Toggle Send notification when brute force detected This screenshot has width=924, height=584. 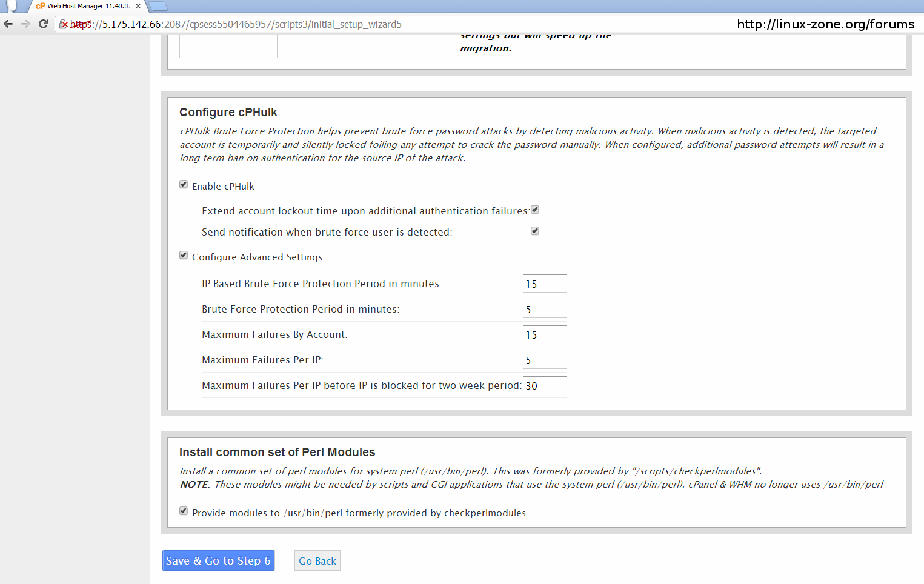pyautogui.click(x=535, y=231)
